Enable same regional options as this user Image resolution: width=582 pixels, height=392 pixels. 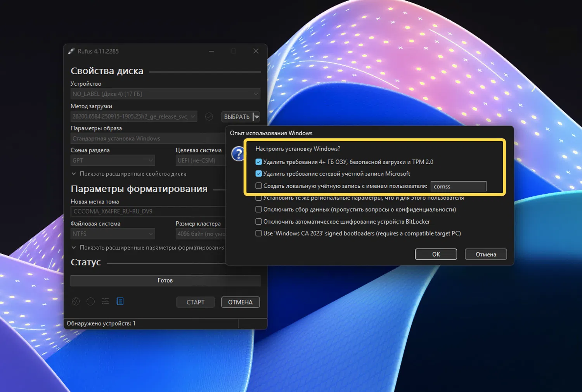[x=259, y=198]
